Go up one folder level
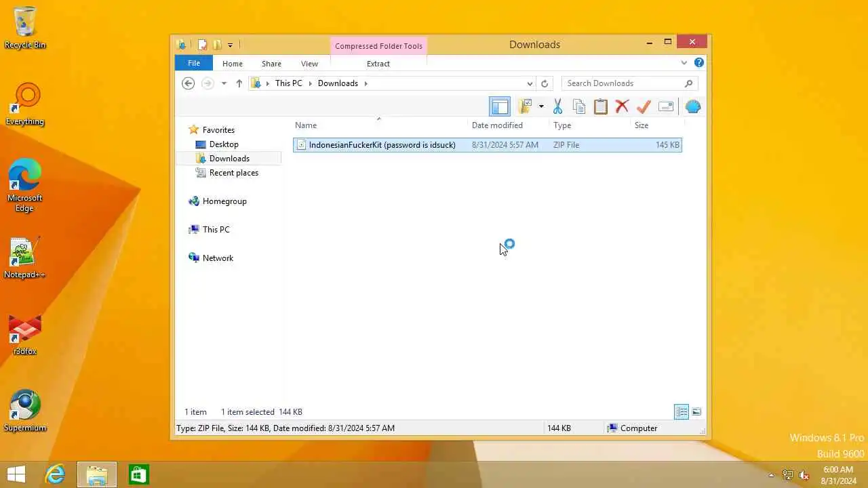This screenshot has width=868, height=488. coord(239,83)
